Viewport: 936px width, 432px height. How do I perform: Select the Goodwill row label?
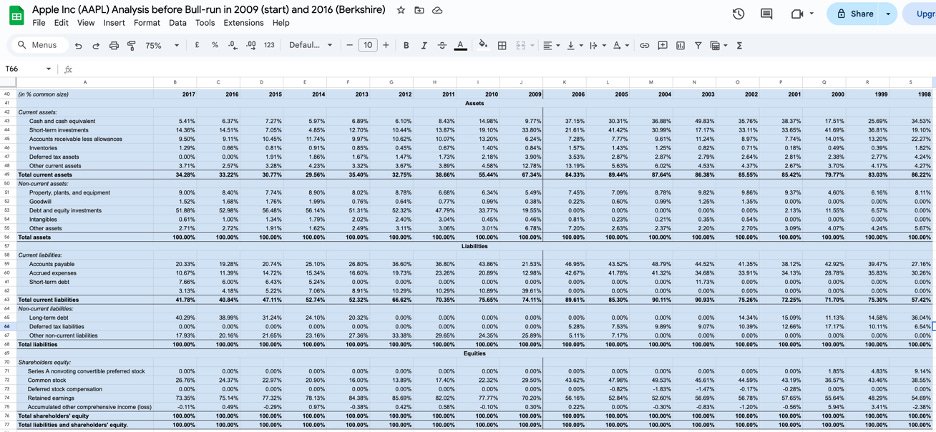point(39,202)
